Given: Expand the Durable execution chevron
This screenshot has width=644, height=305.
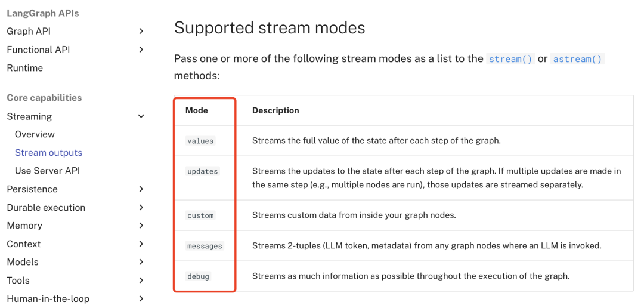Looking at the screenshot, I should (x=141, y=208).
